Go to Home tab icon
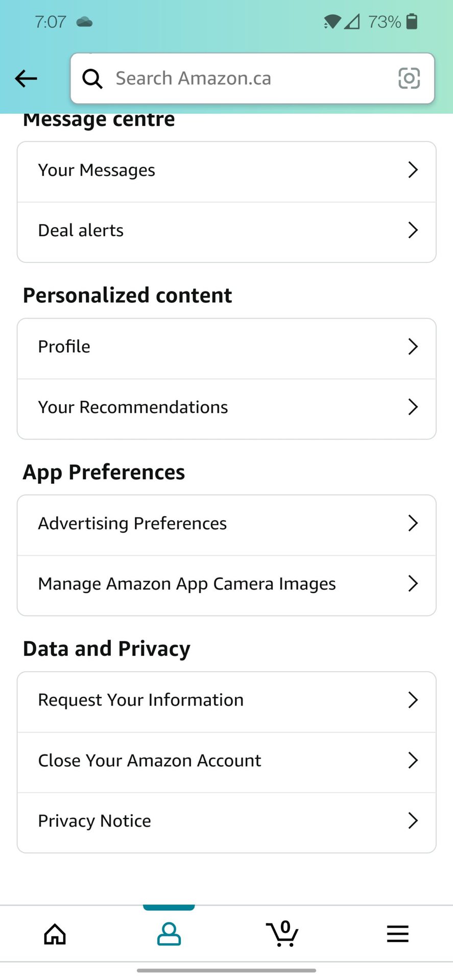 pos(55,934)
